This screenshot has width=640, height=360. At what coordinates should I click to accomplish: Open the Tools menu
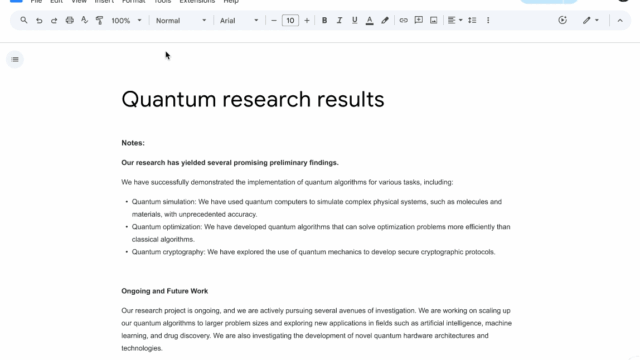point(162,2)
